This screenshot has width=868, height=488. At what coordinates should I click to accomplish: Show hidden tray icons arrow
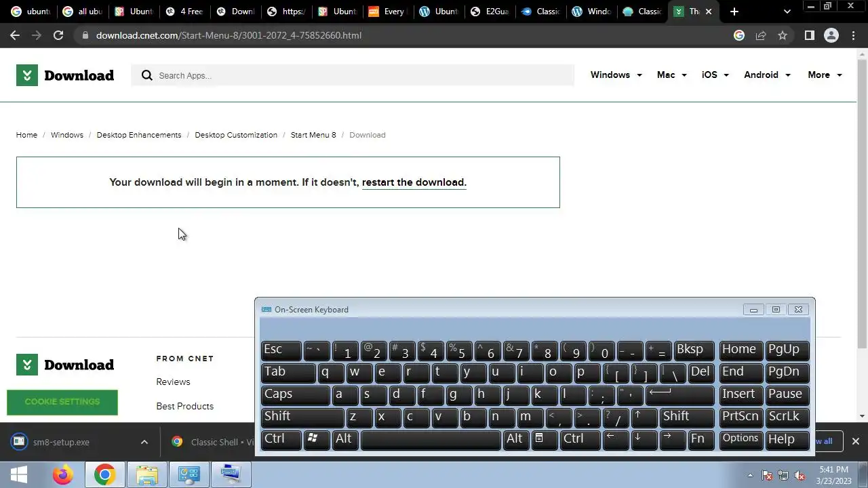750,475
